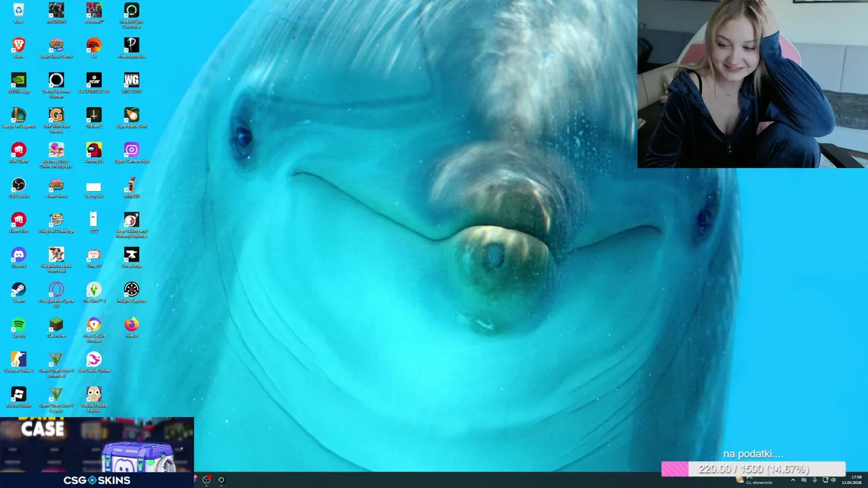868x488 pixels.
Task: Select the Discord desktop icon
Action: coord(18,258)
